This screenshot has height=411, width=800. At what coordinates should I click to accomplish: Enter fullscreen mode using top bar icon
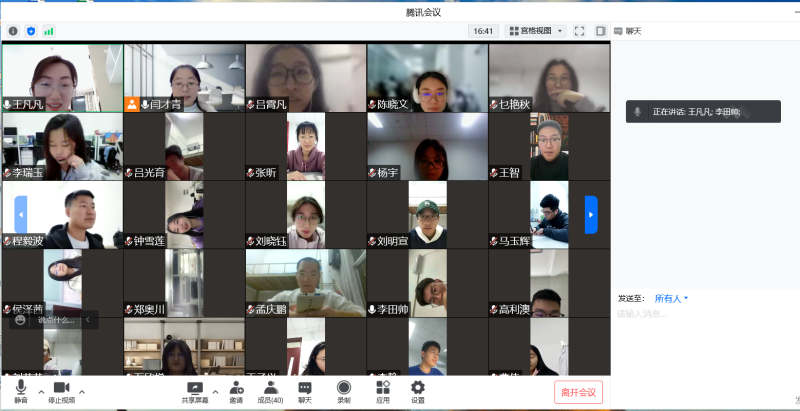[x=579, y=31]
